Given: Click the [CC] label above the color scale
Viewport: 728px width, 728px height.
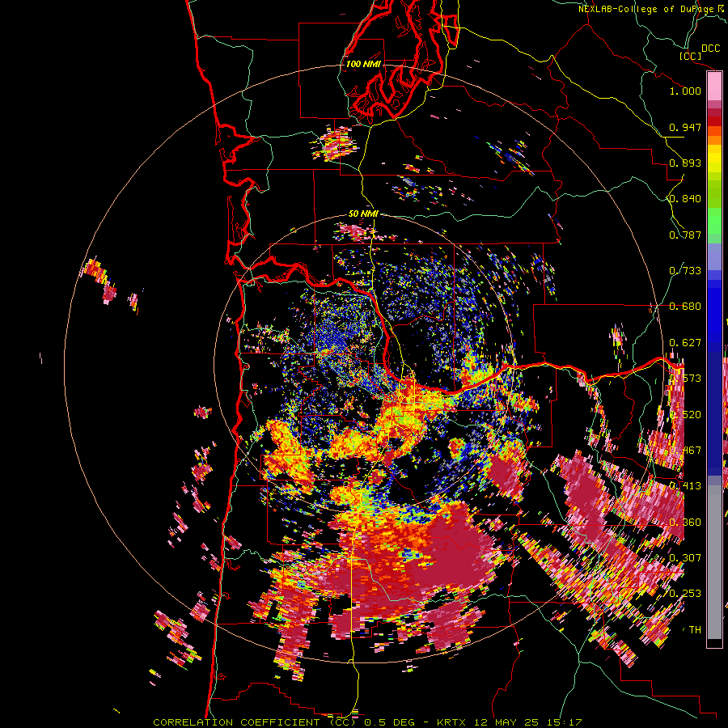Looking at the screenshot, I should [x=690, y=56].
